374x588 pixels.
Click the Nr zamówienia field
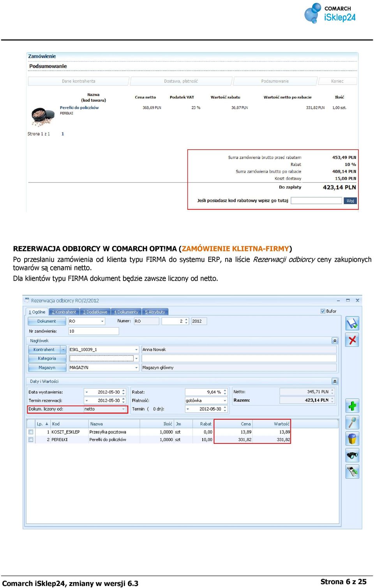tap(93, 331)
